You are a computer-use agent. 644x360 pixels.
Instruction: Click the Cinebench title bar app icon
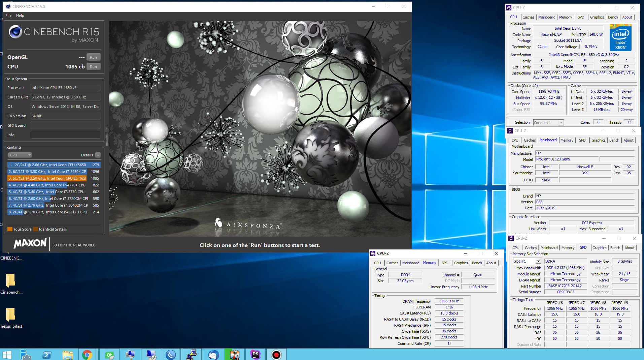(8, 6)
